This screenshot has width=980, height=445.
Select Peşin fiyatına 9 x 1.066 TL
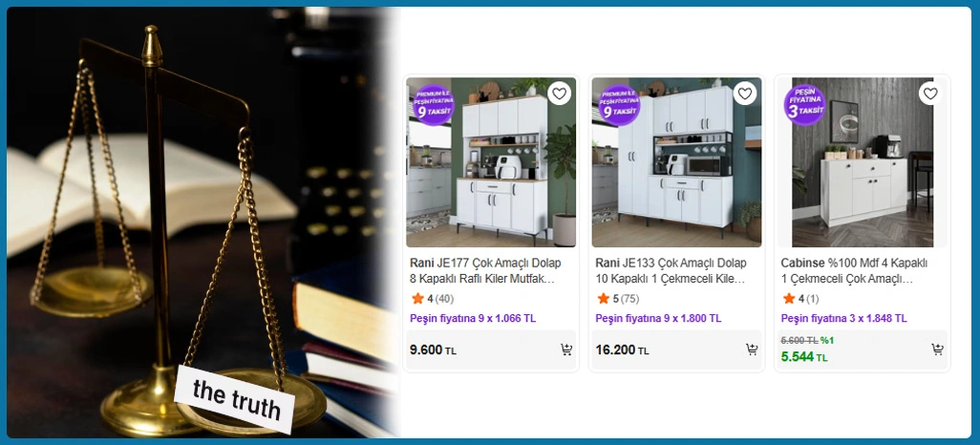[x=473, y=318]
